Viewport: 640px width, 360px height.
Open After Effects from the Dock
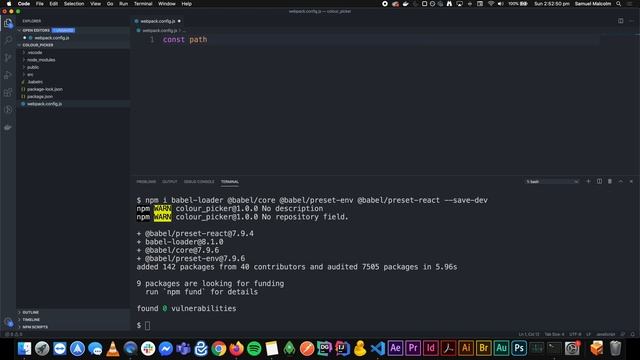point(395,349)
